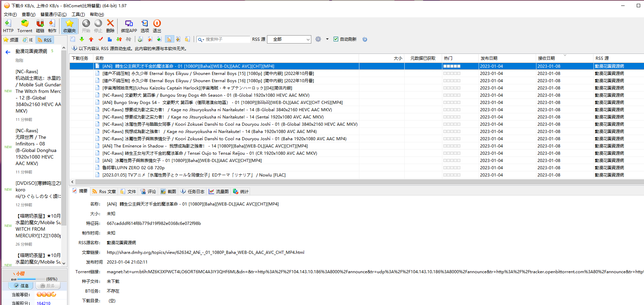Click the red up arrow icon
The width and height of the screenshot is (644, 305).
pos(91,39)
